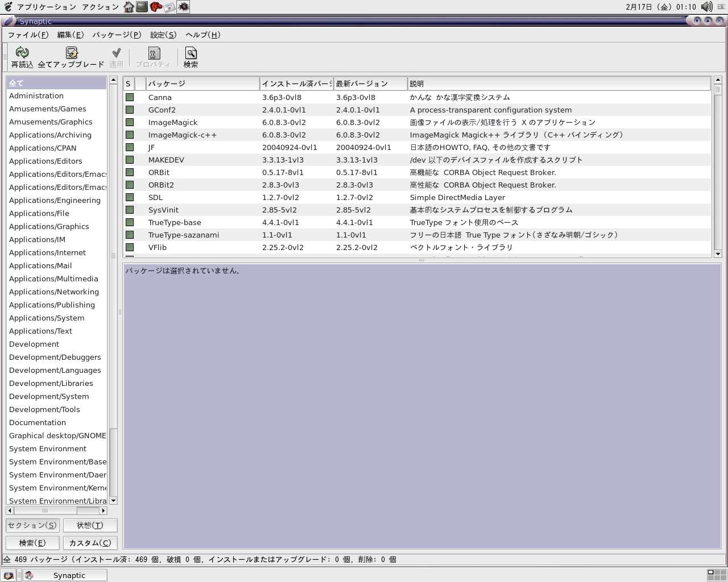Toggle the status box for Canna package
The height and width of the screenshot is (582, 728).
coord(130,97)
